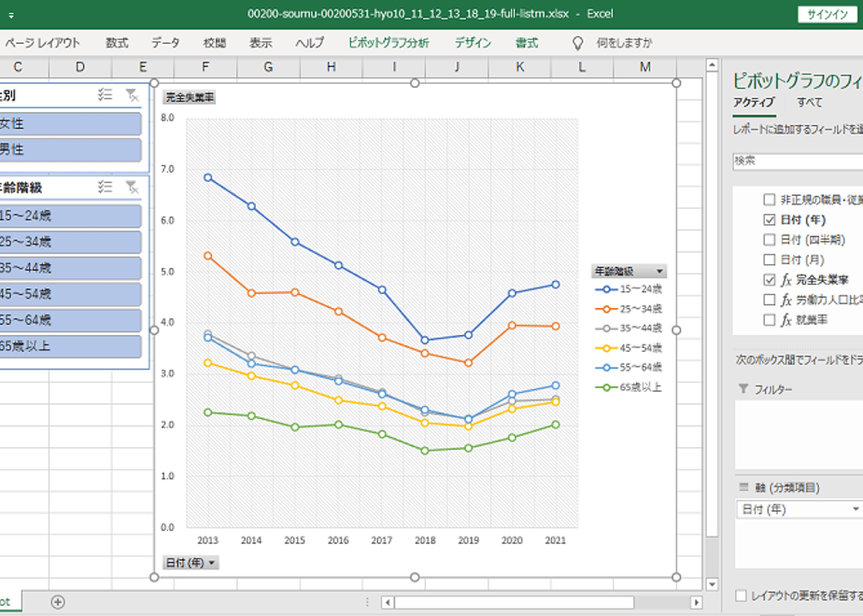This screenshot has width=863, height=616.
Task: Open 校閲 ribbon tab
Action: 215,43
